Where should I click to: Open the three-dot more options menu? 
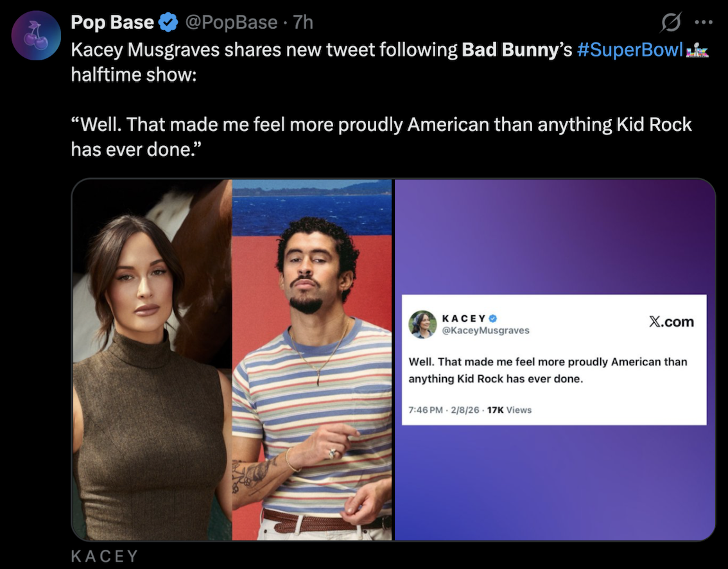(704, 22)
